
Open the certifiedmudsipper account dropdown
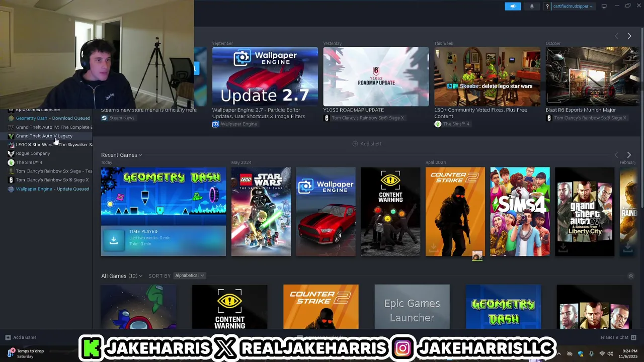point(573,6)
